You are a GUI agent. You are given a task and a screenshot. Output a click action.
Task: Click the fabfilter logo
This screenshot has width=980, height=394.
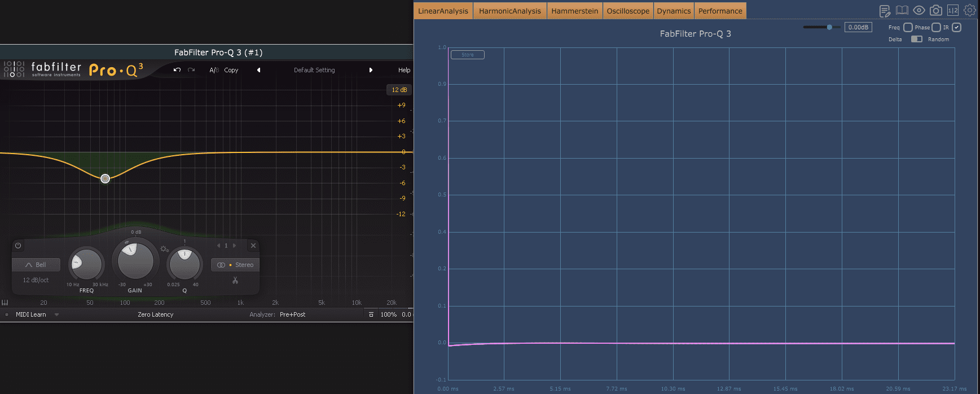coord(43,69)
